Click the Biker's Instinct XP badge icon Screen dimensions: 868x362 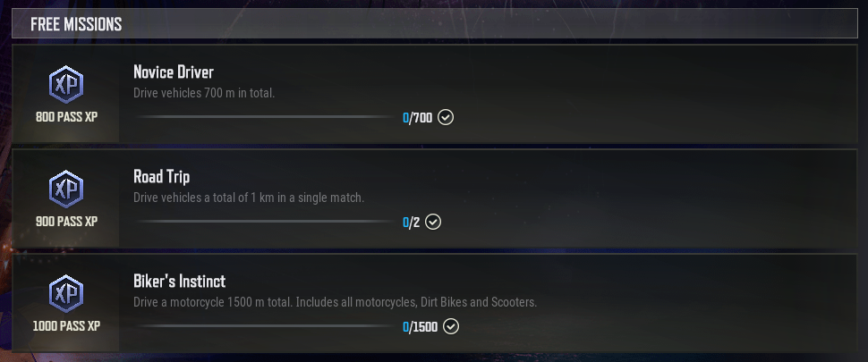tap(66, 293)
